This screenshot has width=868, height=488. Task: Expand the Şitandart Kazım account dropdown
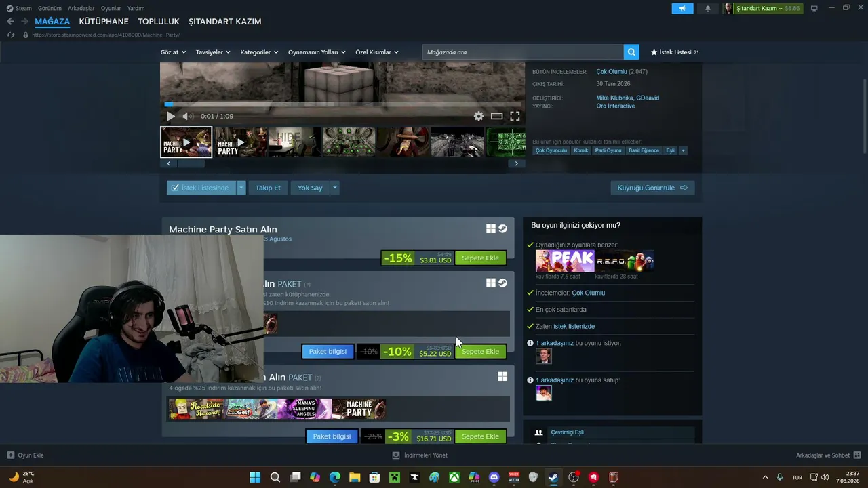coord(763,8)
